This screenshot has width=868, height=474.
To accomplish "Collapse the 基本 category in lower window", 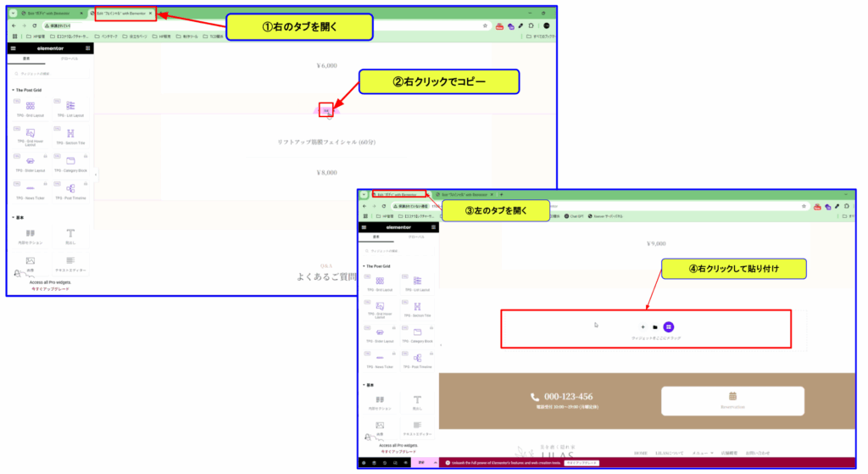I will (368, 385).
